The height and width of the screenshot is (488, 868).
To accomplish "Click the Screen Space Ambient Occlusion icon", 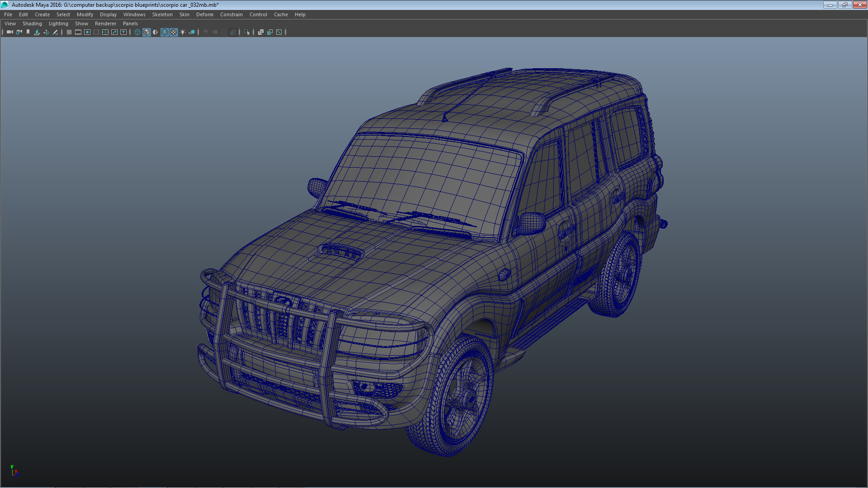I will point(206,32).
